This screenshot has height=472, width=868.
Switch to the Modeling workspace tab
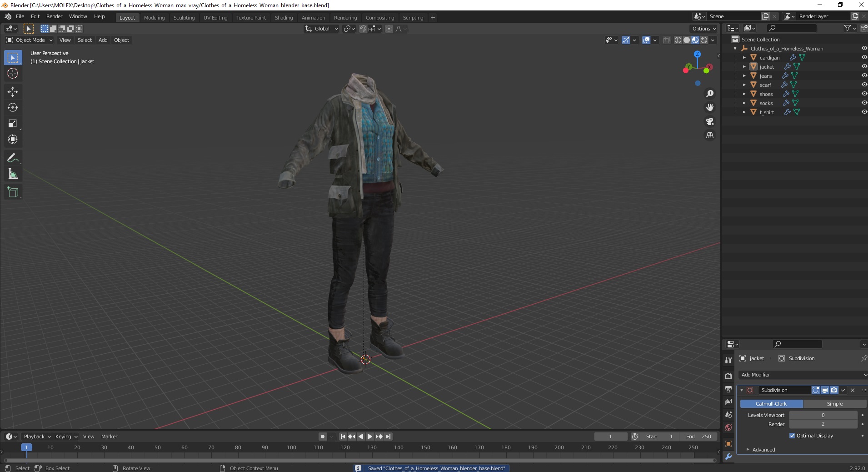point(154,18)
